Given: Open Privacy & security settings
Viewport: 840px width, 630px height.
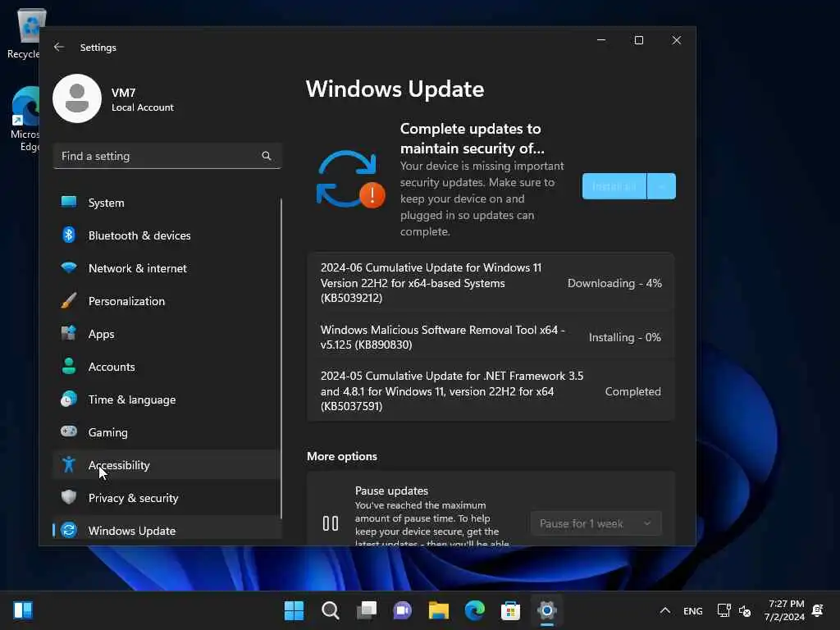Looking at the screenshot, I should coord(167,498).
